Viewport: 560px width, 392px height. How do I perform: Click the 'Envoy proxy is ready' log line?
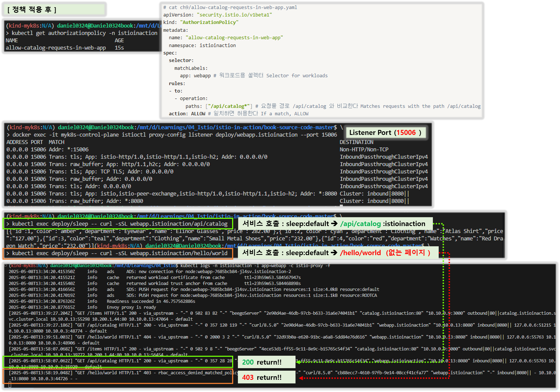pos(131,307)
